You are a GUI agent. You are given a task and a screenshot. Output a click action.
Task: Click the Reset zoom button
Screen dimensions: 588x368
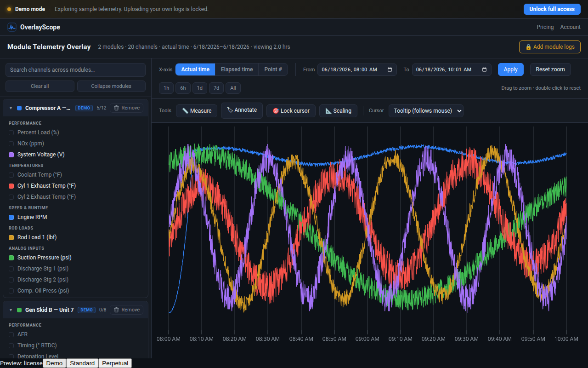(550, 69)
